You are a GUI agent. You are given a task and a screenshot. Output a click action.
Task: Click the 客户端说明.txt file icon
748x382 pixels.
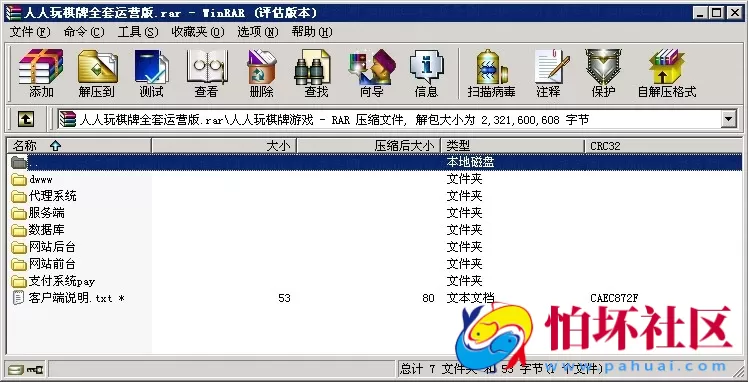[x=18, y=298]
